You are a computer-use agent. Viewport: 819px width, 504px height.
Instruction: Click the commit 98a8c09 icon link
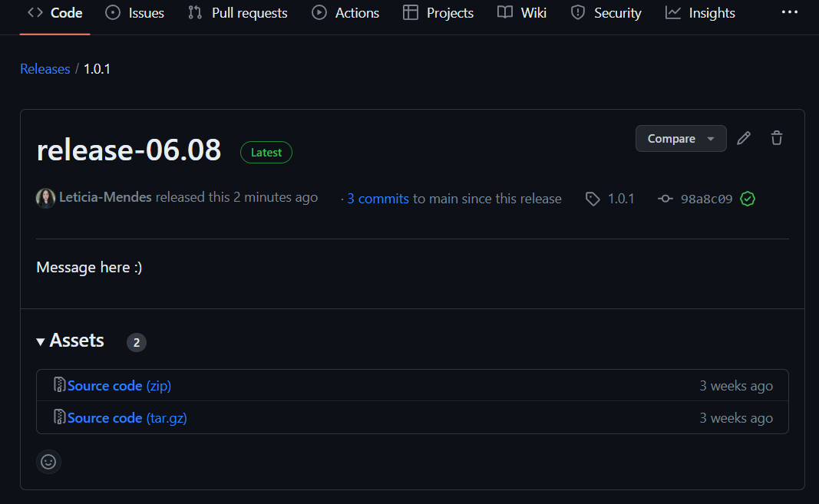click(x=665, y=198)
